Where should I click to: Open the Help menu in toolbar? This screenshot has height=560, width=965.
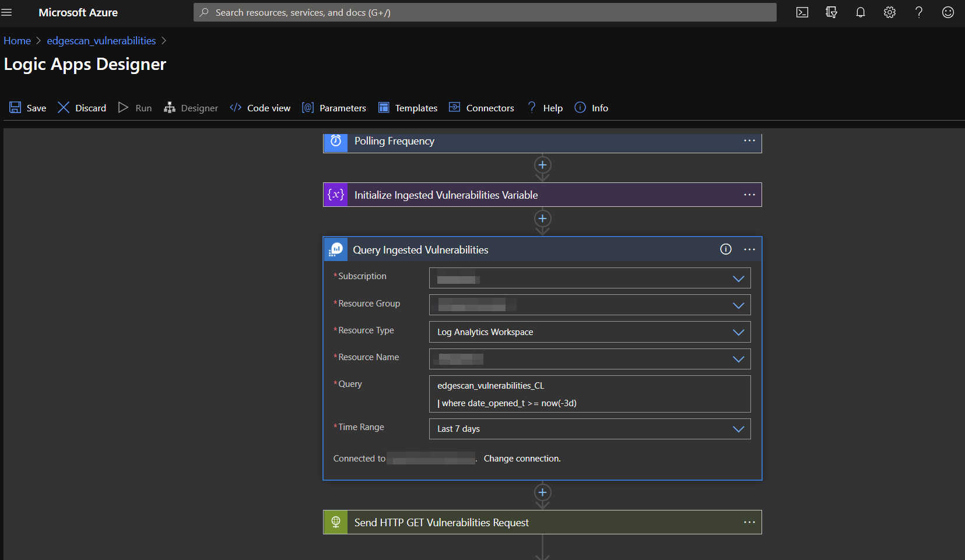tap(553, 108)
